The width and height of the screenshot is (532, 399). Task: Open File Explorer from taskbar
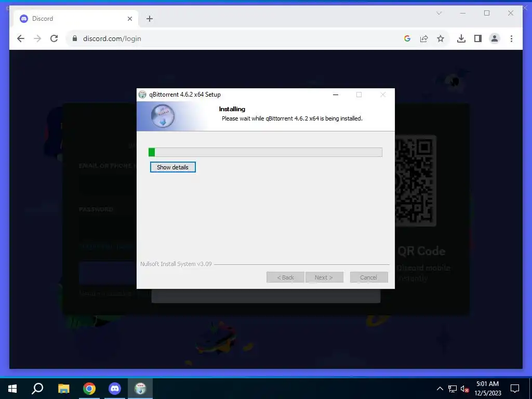[x=63, y=389]
